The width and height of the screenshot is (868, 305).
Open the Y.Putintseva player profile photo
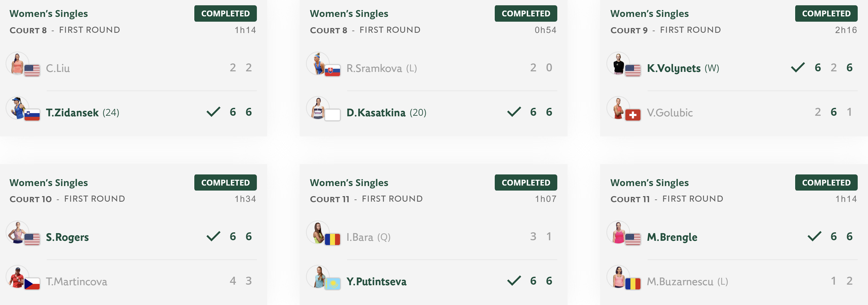[318, 277]
